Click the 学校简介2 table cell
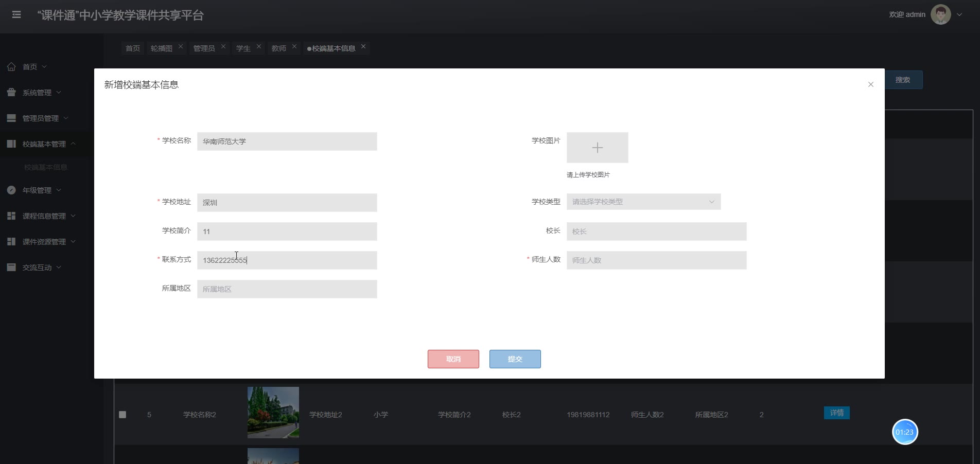Screen dimensions: 980x464 [x=454, y=415]
